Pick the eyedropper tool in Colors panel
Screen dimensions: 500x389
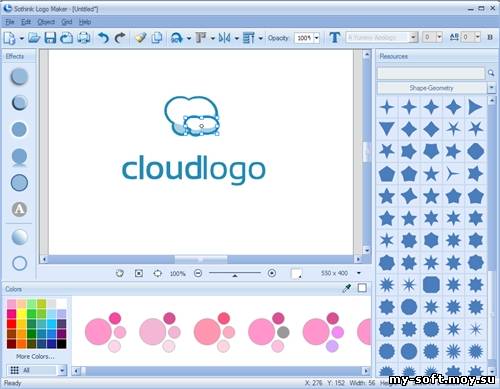click(x=347, y=288)
